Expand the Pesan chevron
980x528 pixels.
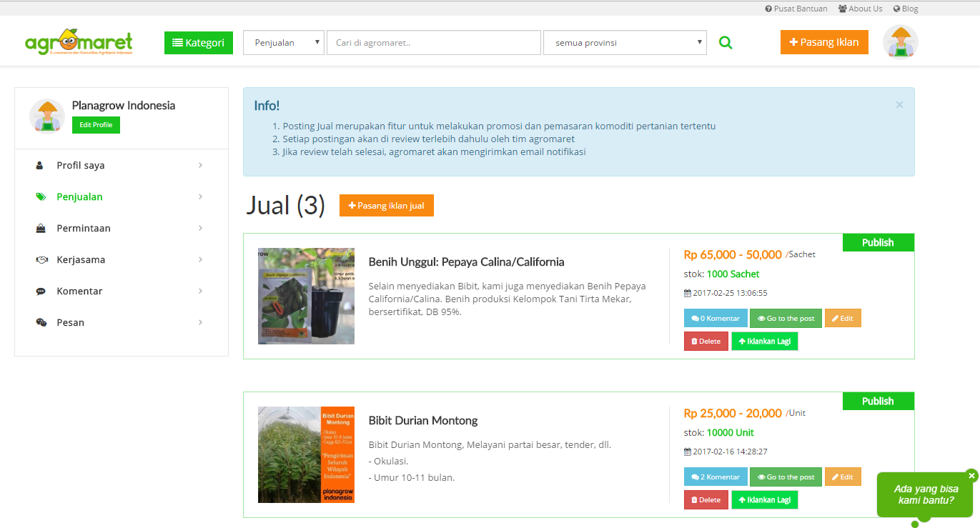click(x=201, y=323)
